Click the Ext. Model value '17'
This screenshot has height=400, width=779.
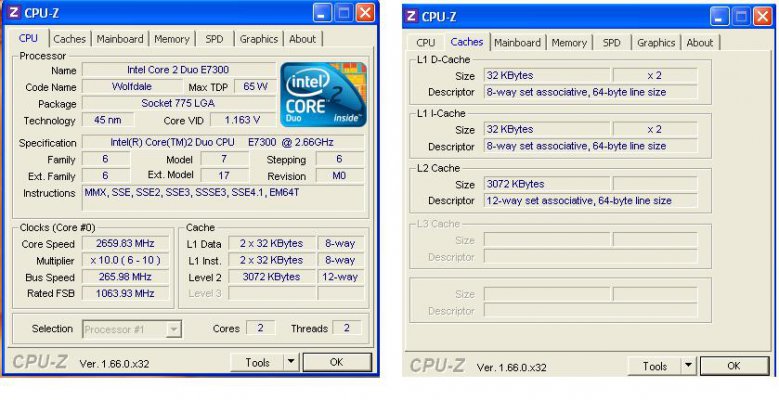224,175
